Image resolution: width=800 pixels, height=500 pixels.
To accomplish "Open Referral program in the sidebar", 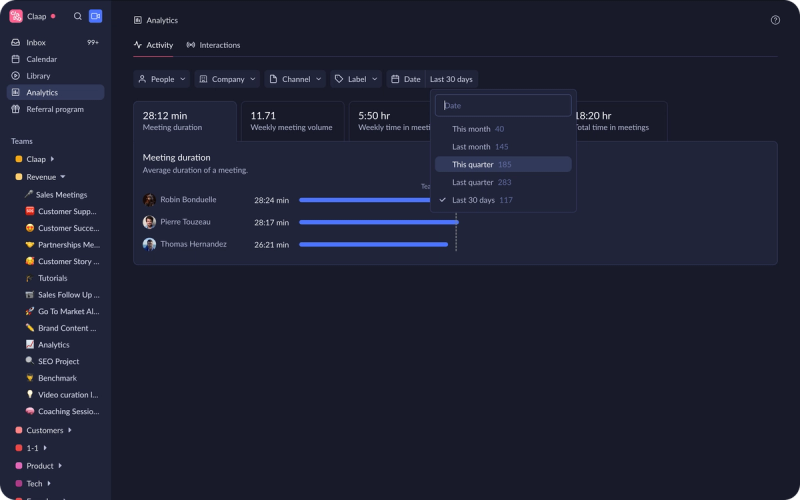I will (55, 109).
